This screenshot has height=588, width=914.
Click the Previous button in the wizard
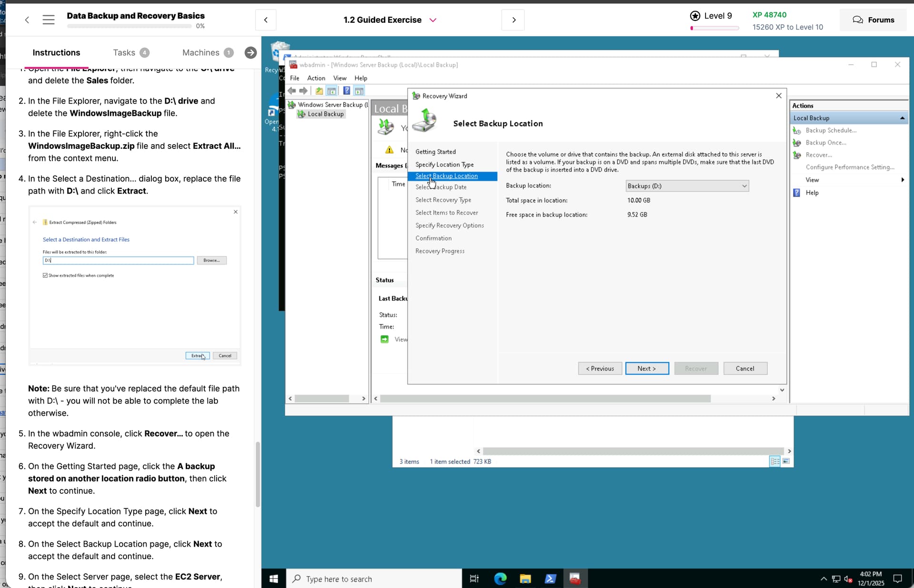pos(600,368)
